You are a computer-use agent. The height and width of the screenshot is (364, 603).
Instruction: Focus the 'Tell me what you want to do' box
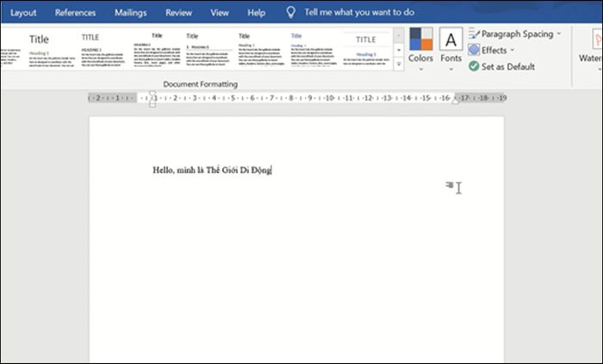pyautogui.click(x=359, y=12)
